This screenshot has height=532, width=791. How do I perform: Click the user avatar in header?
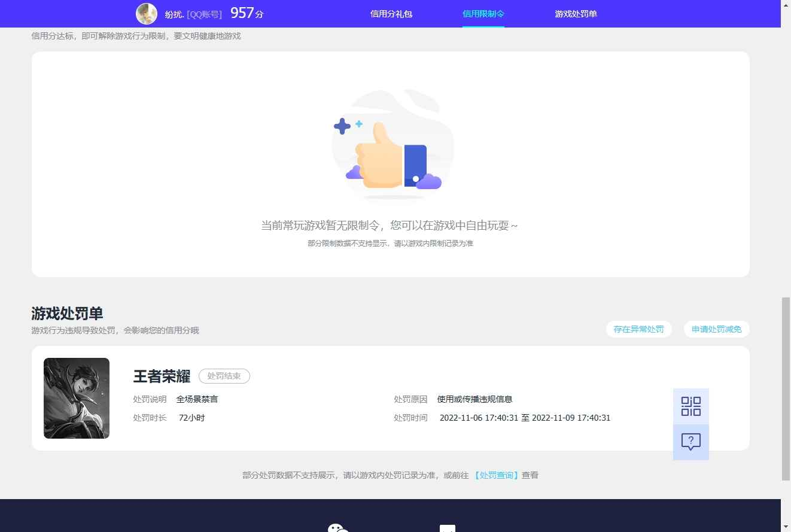coord(147,14)
